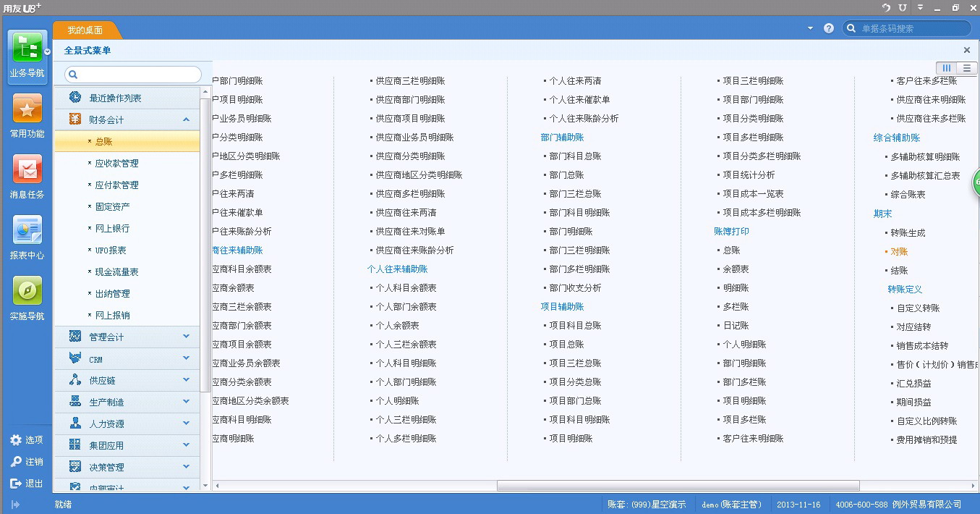Open 对账 under 期末
Image resolution: width=980 pixels, height=514 pixels.
coord(899,252)
